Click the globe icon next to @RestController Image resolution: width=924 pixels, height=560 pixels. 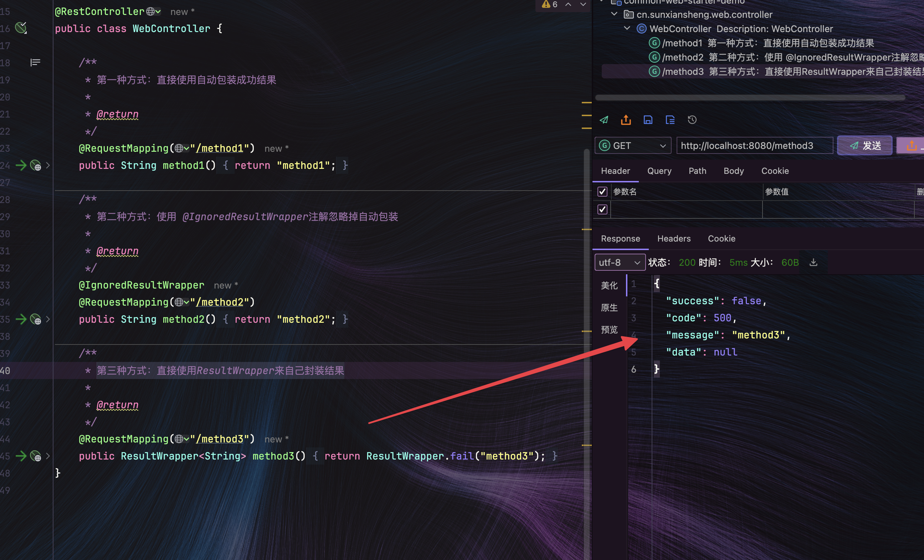coord(150,12)
